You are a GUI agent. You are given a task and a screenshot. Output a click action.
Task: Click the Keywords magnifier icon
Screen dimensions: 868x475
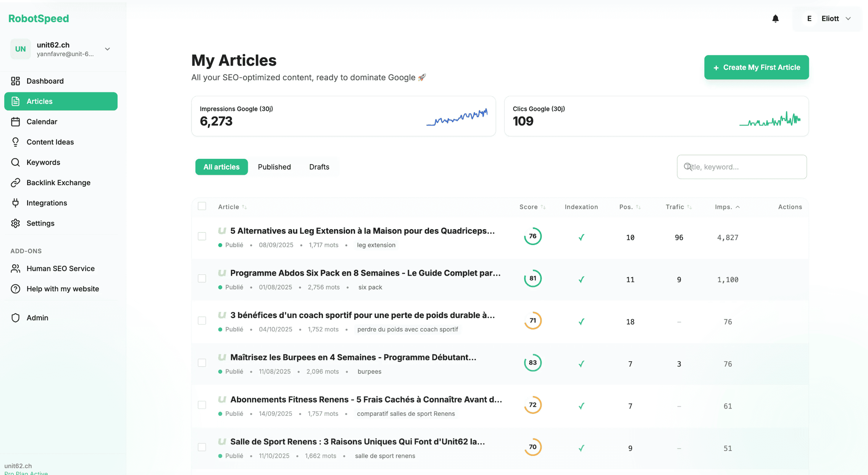click(15, 162)
